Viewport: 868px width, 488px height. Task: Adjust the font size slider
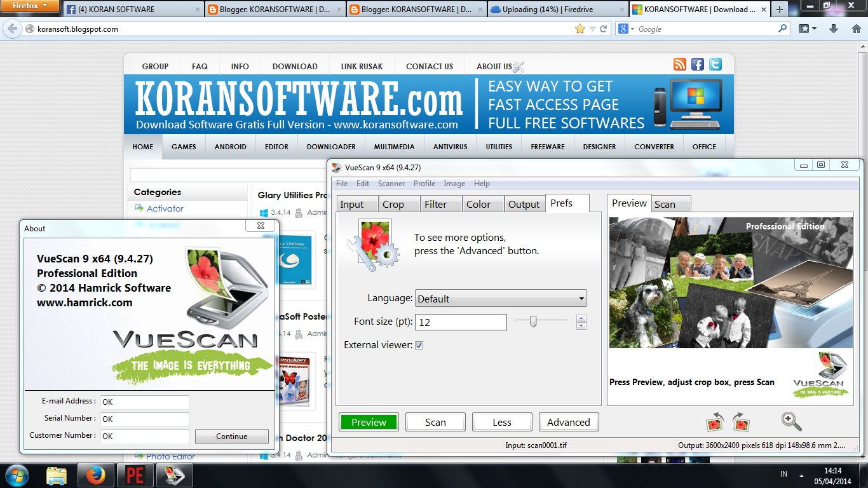click(533, 322)
